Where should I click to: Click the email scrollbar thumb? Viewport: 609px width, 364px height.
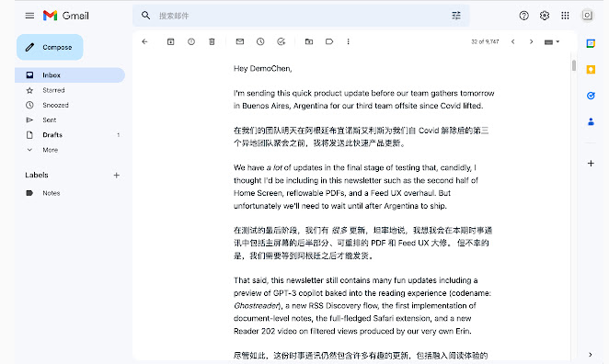pyautogui.click(x=574, y=65)
